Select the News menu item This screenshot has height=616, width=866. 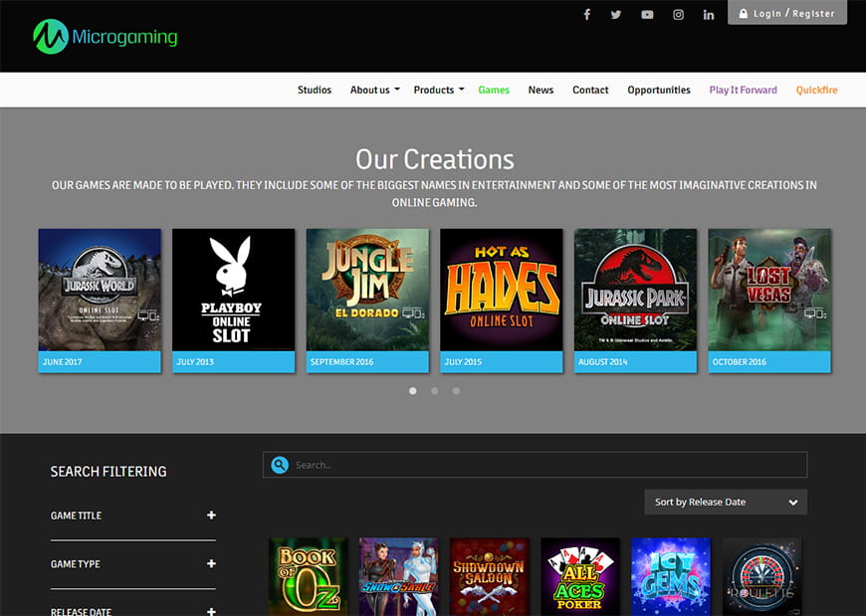point(541,90)
